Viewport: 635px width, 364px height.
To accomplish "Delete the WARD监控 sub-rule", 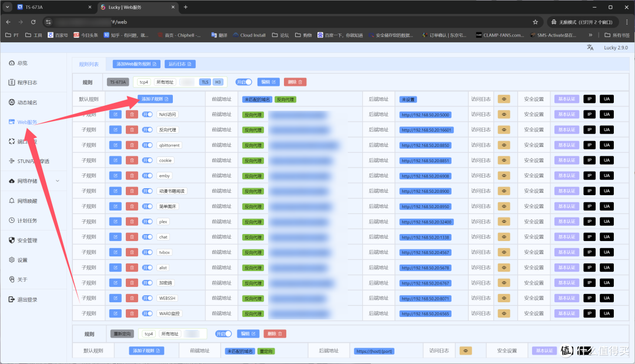I will pos(132,313).
